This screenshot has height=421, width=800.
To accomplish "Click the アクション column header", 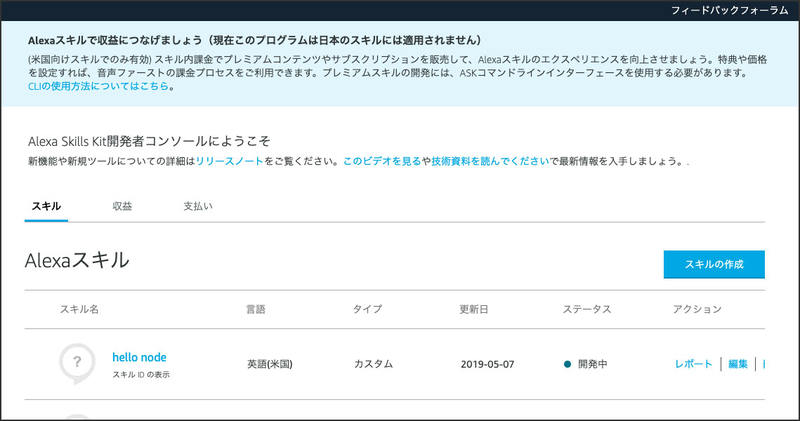I will coord(697,309).
